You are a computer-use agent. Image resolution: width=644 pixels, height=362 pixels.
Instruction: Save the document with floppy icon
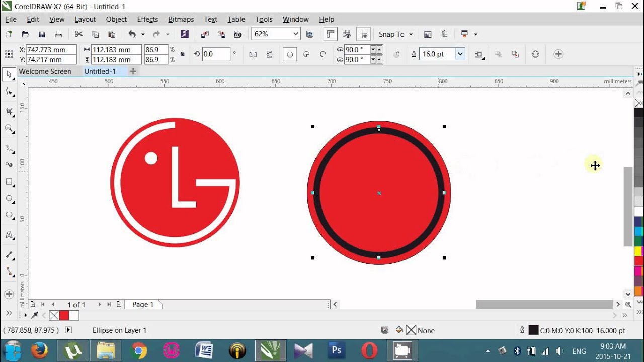click(x=42, y=34)
